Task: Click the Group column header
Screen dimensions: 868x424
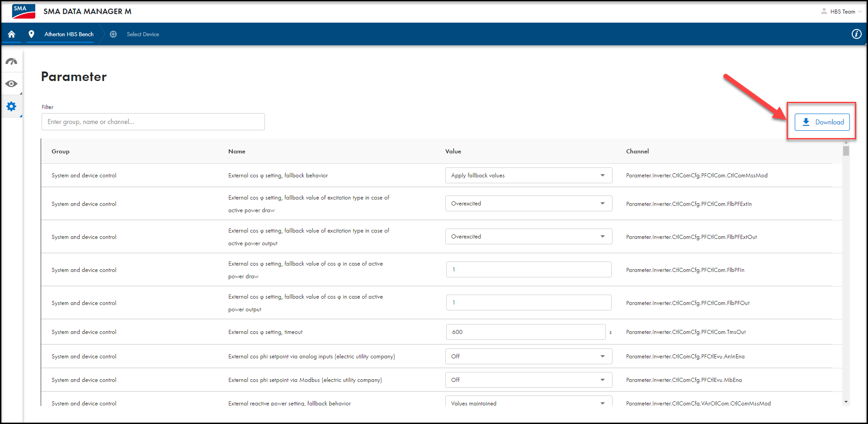Action: coord(61,152)
